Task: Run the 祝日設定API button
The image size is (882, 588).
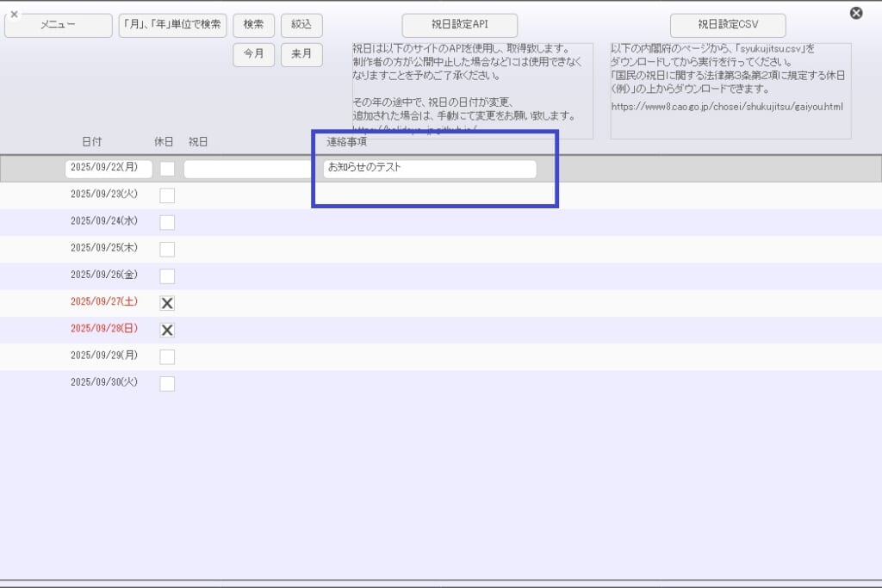Action: point(460,25)
